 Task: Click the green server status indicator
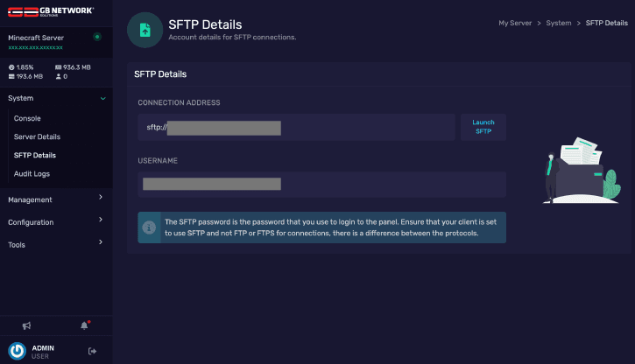tap(96, 37)
